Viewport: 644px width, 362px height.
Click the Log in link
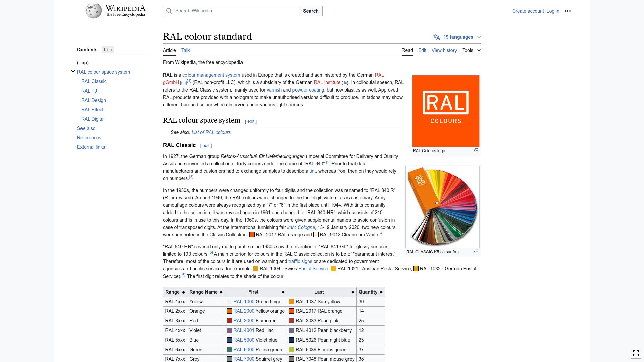[x=553, y=11]
